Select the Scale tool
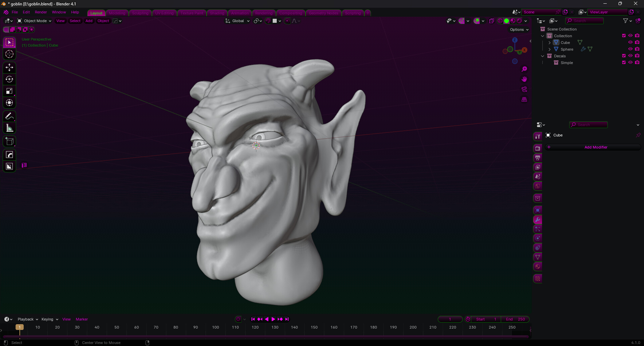This screenshot has width=644, height=346. pyautogui.click(x=9, y=91)
